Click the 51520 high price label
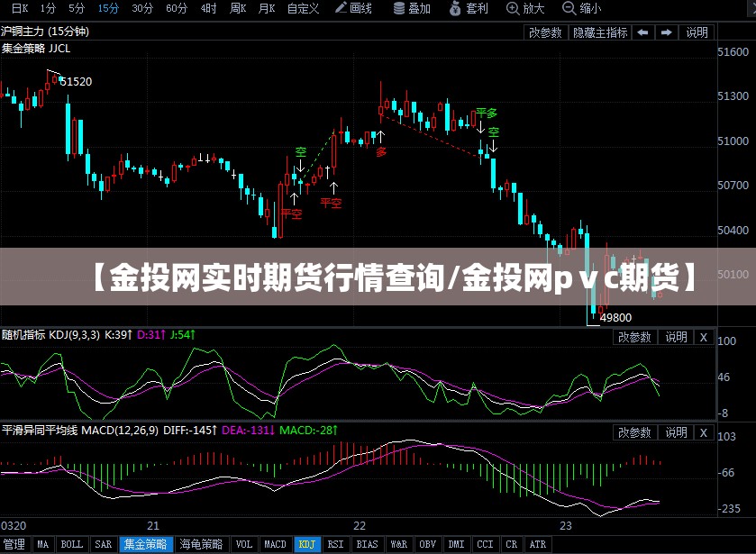756x554 pixels. pos(77,81)
